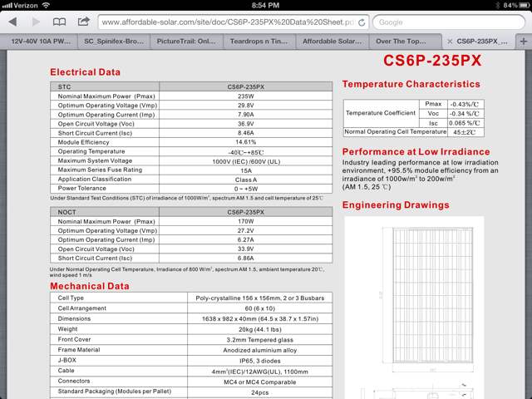Select the 29.8V Vmp value
Screen dimensions: 532x399
(246, 106)
